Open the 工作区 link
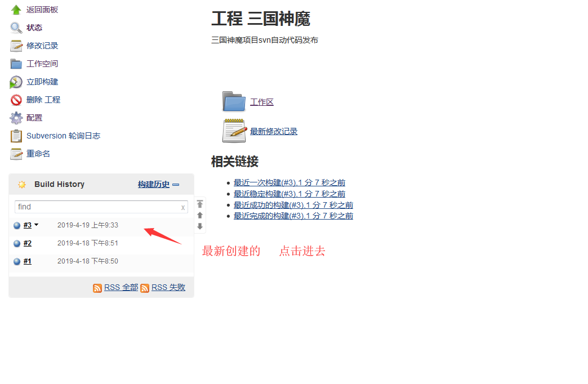588x384 pixels. click(262, 102)
